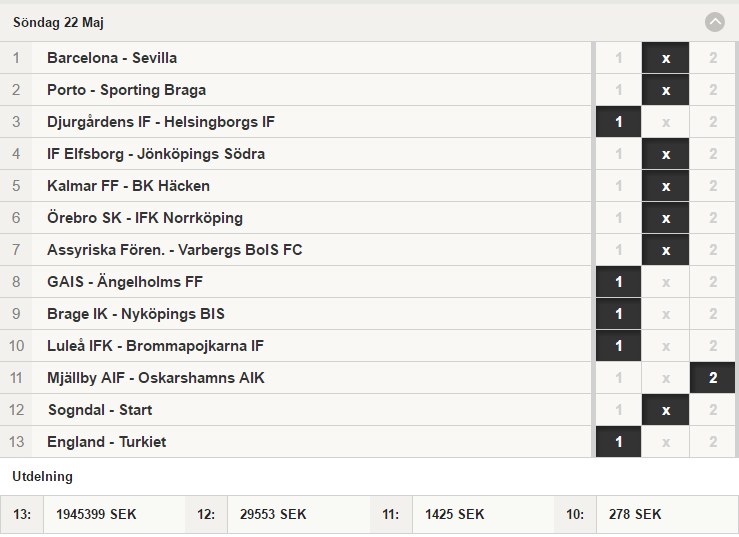This screenshot has height=537, width=739.
Task: Toggle 1 for Djurgårdens IF - Helsingborgs IF
Action: (x=618, y=122)
